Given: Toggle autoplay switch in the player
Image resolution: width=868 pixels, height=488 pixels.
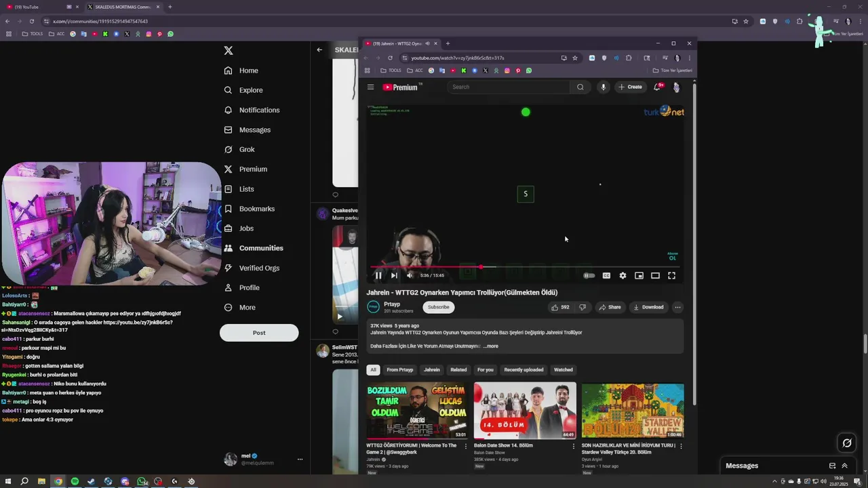Looking at the screenshot, I should click(x=589, y=275).
